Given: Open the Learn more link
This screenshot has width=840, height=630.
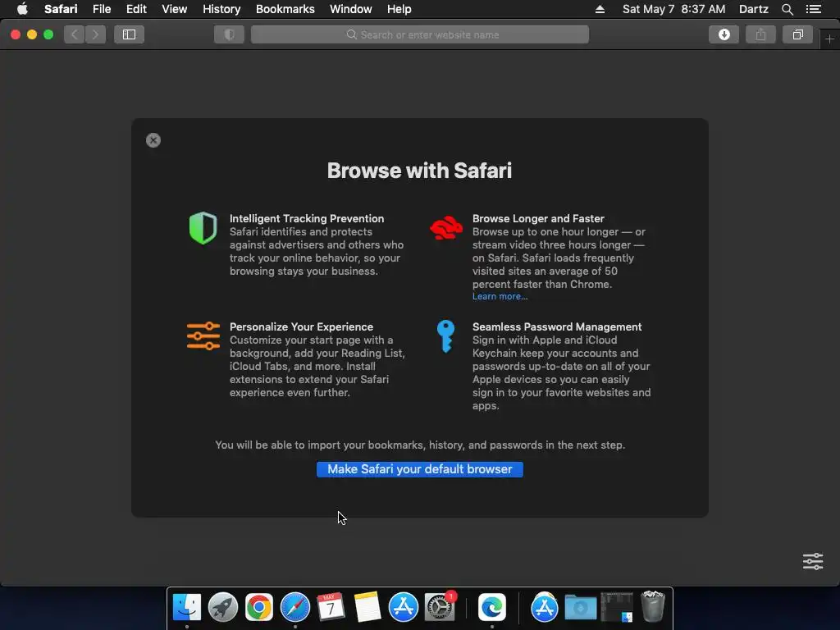Looking at the screenshot, I should (x=500, y=296).
